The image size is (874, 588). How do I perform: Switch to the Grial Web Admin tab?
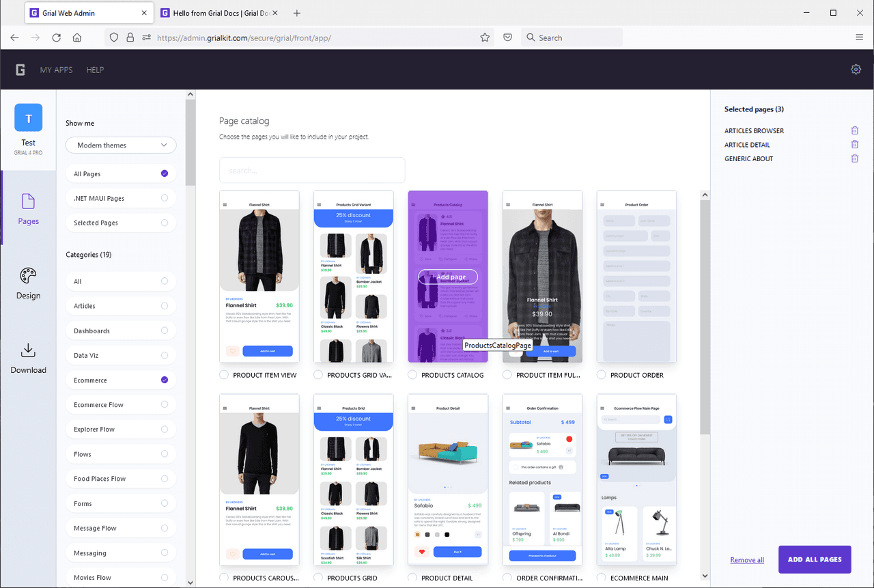(89, 13)
